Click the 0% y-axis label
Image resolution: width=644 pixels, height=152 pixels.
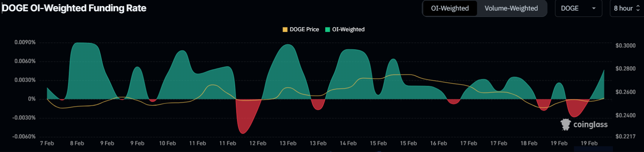click(x=32, y=99)
